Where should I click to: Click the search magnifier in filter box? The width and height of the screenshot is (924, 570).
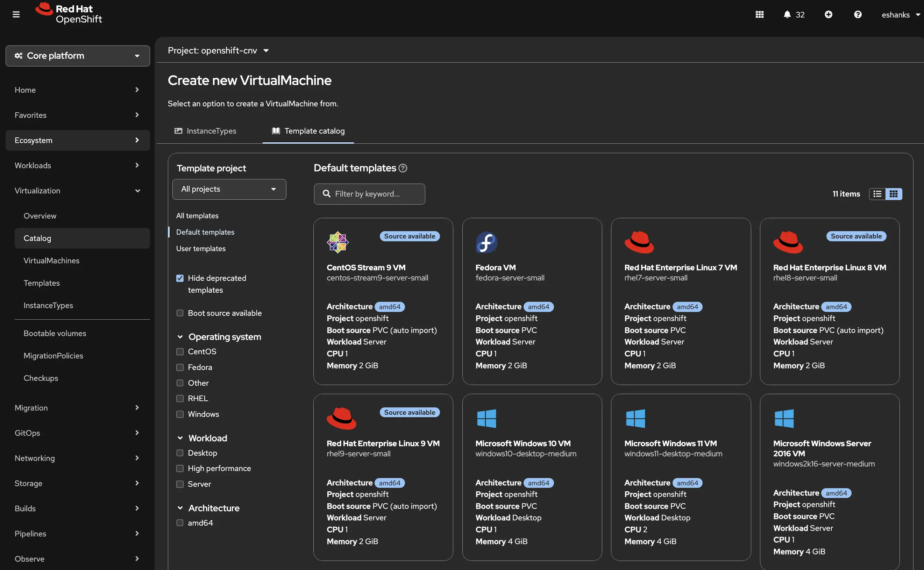pos(326,194)
